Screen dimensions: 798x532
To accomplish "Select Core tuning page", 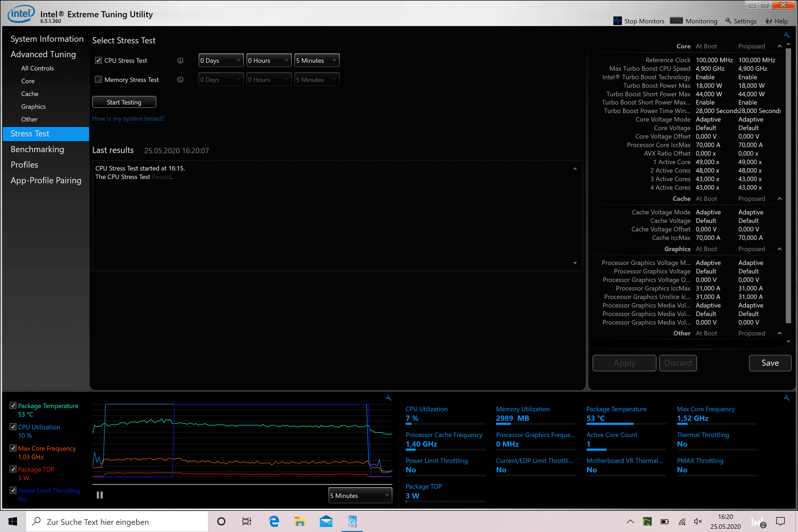I will pos(27,81).
